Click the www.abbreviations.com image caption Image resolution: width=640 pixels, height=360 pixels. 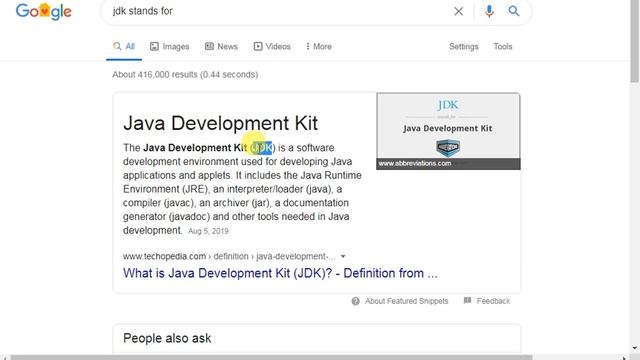[415, 163]
